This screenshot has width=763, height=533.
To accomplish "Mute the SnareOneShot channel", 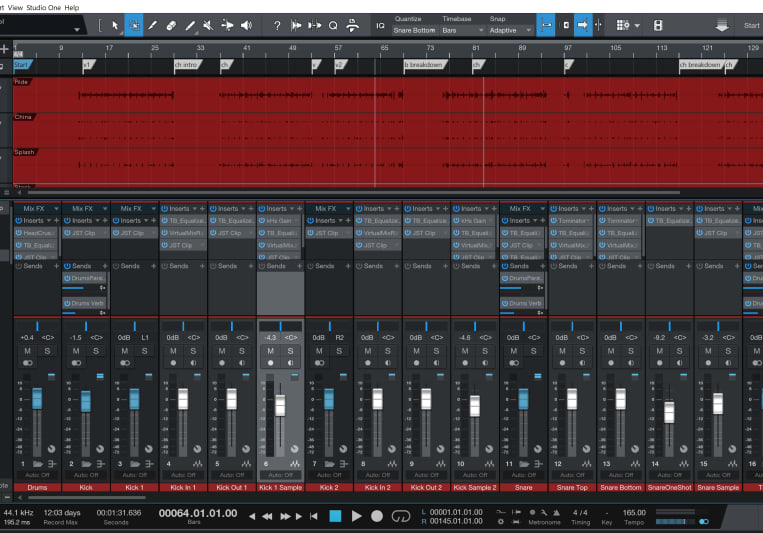I will [660, 351].
